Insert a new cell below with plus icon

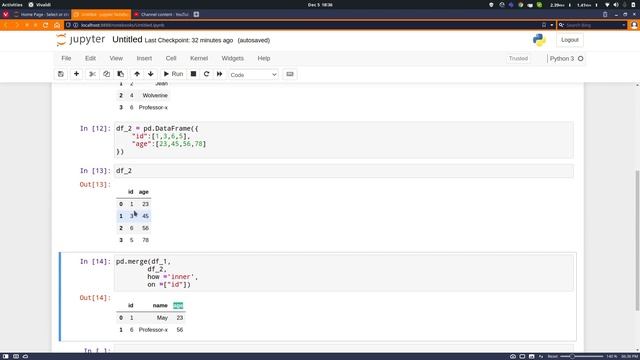76,74
